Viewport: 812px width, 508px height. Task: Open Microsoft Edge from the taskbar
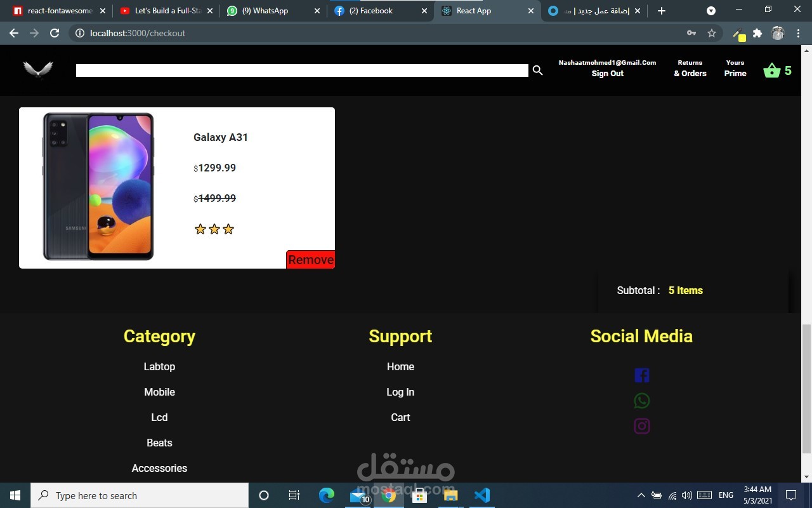click(326, 495)
